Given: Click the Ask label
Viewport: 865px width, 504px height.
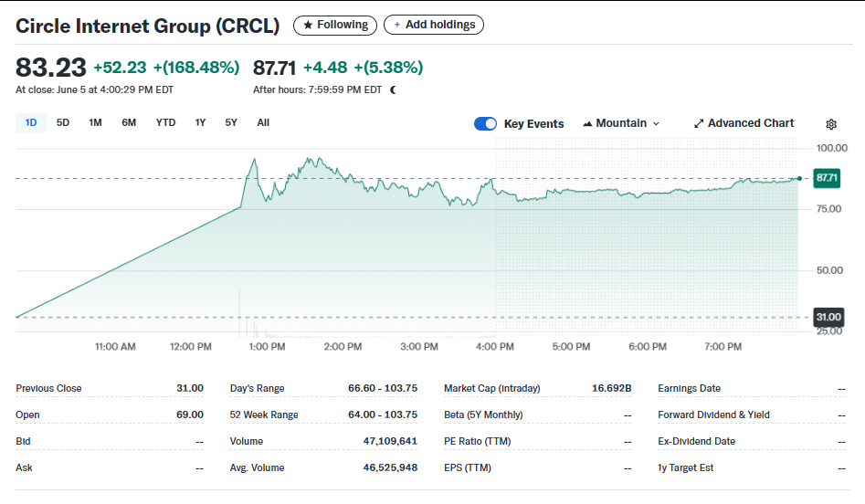Looking at the screenshot, I should (25, 467).
